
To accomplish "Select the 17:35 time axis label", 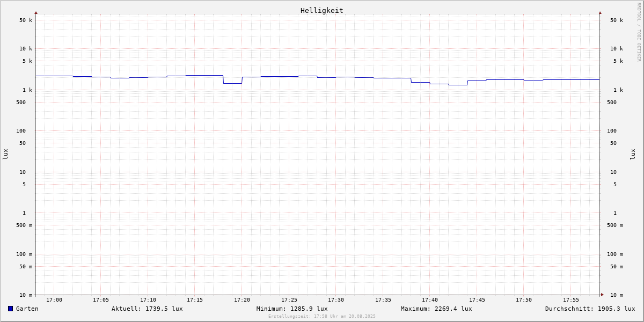I will [383, 300].
